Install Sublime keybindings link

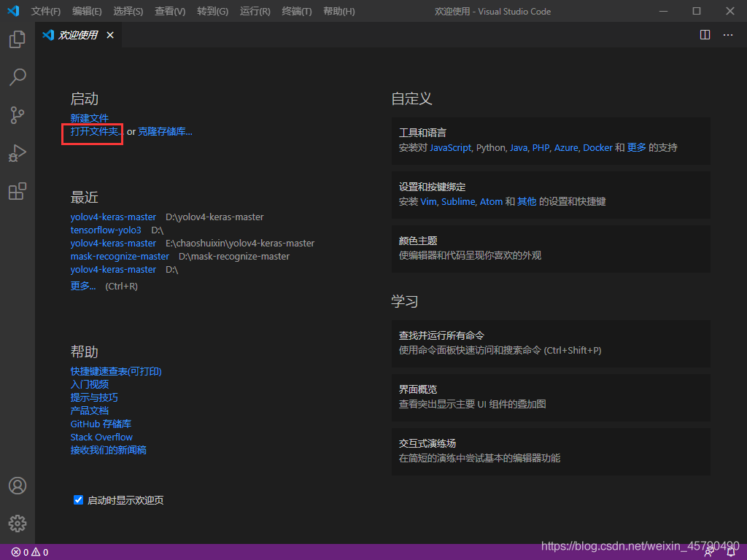pos(458,202)
